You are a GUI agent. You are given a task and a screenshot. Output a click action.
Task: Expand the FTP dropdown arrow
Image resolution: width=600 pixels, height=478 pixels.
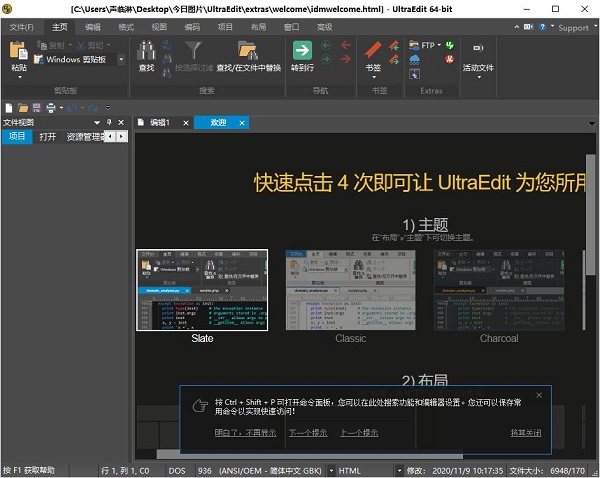439,45
